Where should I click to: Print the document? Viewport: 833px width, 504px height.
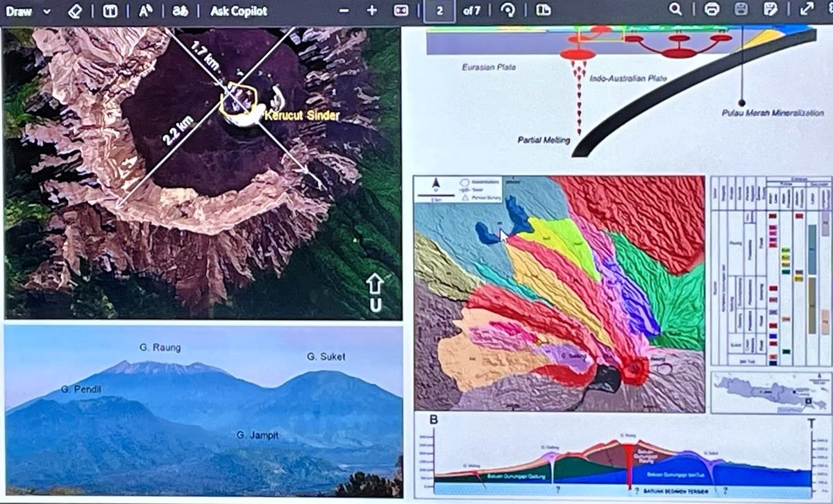coord(711,10)
